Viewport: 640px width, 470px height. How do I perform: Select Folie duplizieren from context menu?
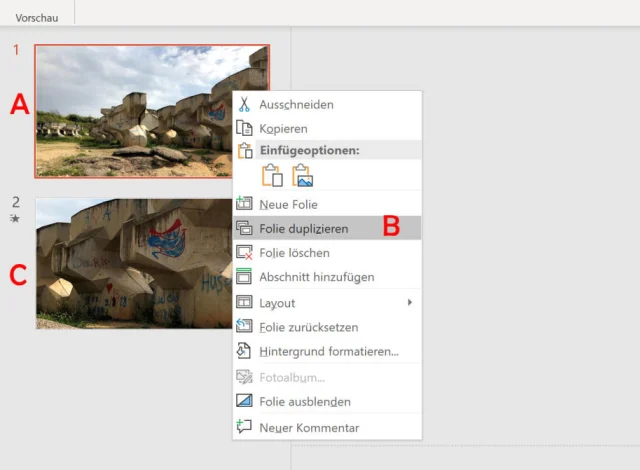pos(304,228)
